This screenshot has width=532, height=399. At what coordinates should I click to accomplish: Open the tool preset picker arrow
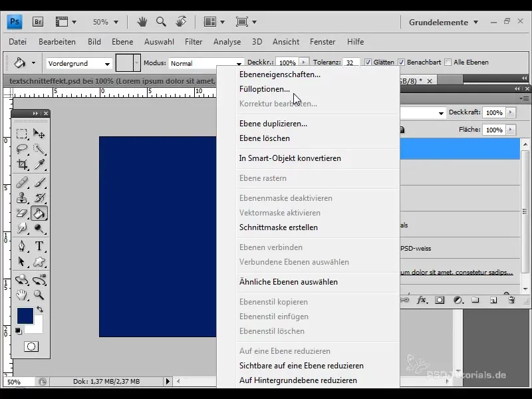coord(33,63)
